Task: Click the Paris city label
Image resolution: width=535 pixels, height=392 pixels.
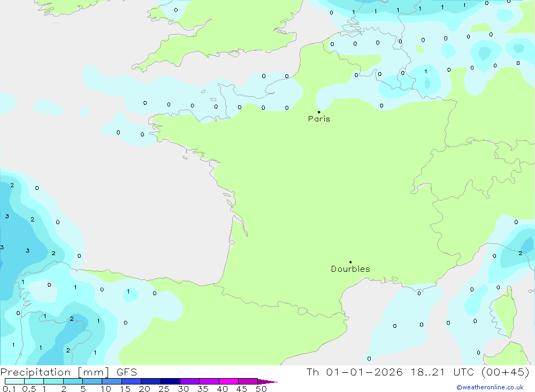Action: click(x=319, y=119)
